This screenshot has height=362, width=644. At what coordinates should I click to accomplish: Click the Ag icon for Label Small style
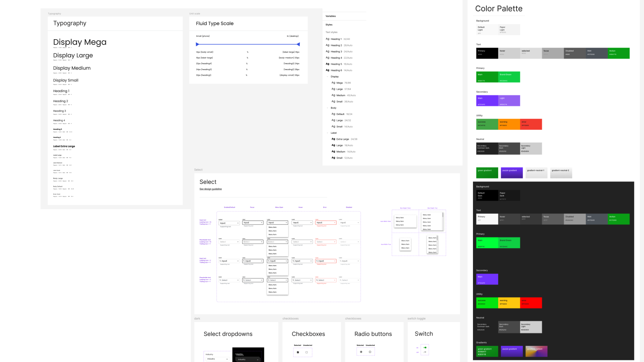click(333, 158)
